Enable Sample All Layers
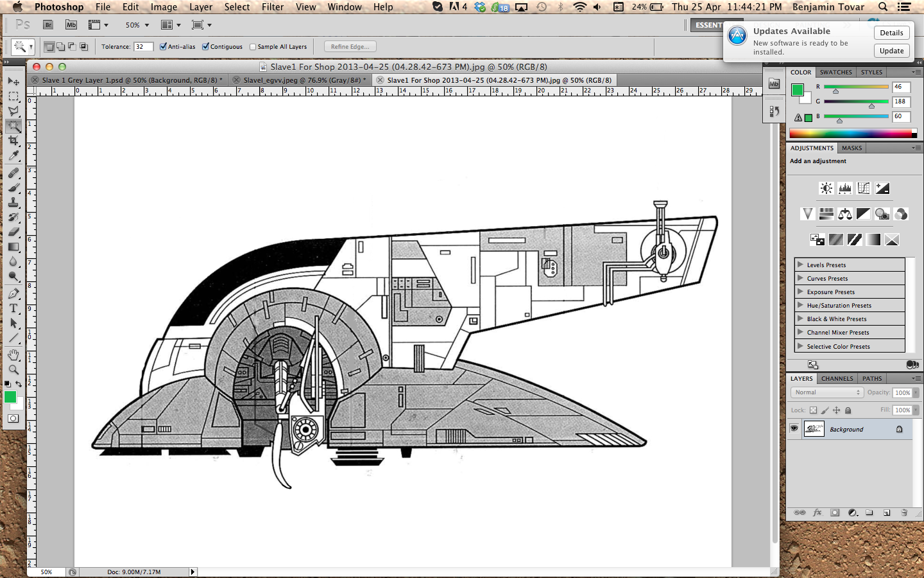Screen dimensions: 924x578 (x=253, y=47)
